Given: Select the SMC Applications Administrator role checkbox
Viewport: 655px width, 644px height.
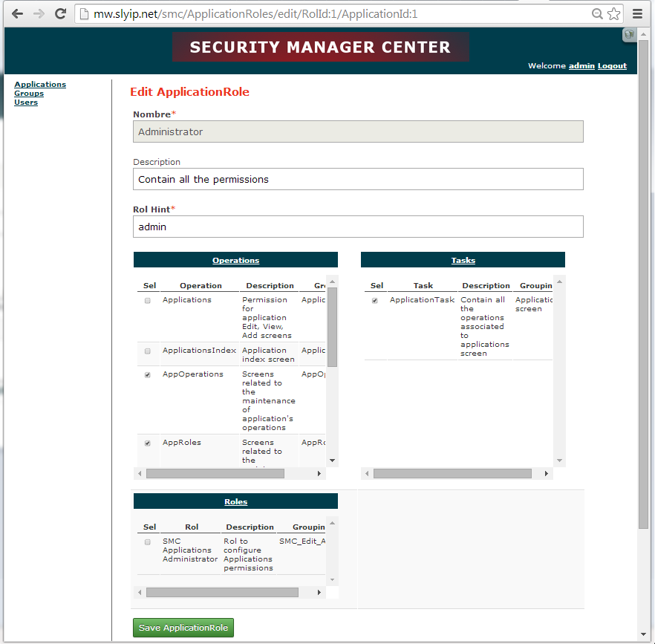Looking at the screenshot, I should click(147, 541).
